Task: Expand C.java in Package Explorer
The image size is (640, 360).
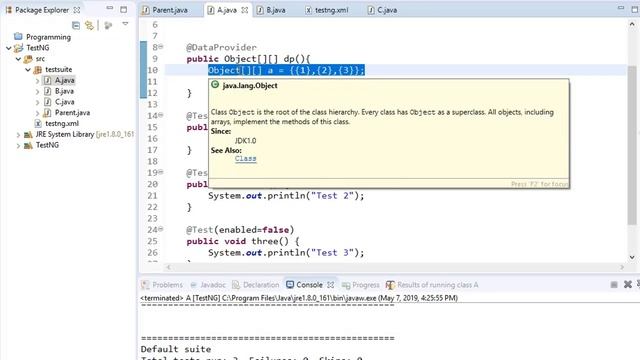Action: (37, 102)
